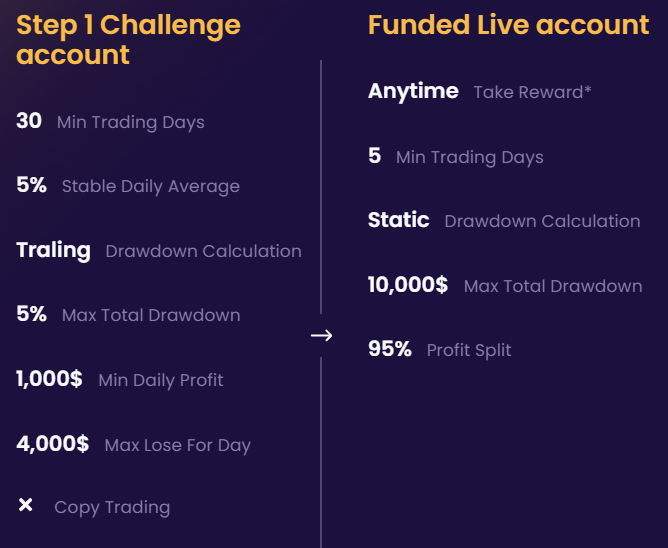Select the Funded Live account heading
Viewport: 668px width, 548px height.
point(508,25)
